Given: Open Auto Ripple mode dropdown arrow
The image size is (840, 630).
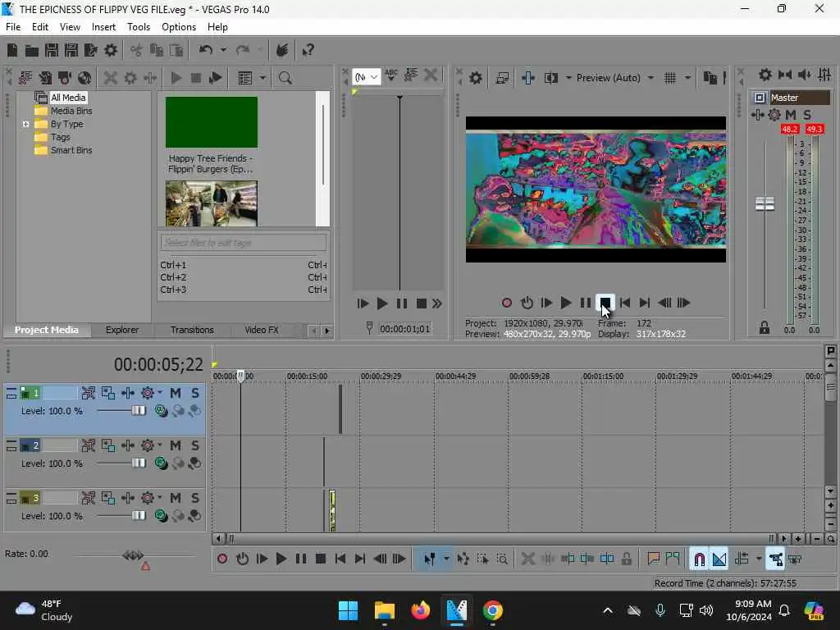Looking at the screenshot, I should (x=759, y=559).
